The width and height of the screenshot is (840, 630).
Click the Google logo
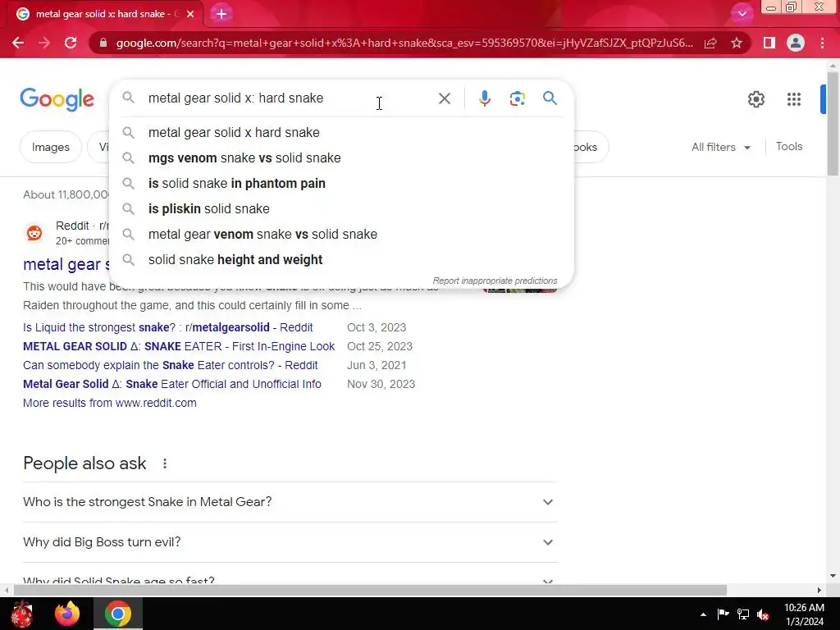[x=57, y=99]
